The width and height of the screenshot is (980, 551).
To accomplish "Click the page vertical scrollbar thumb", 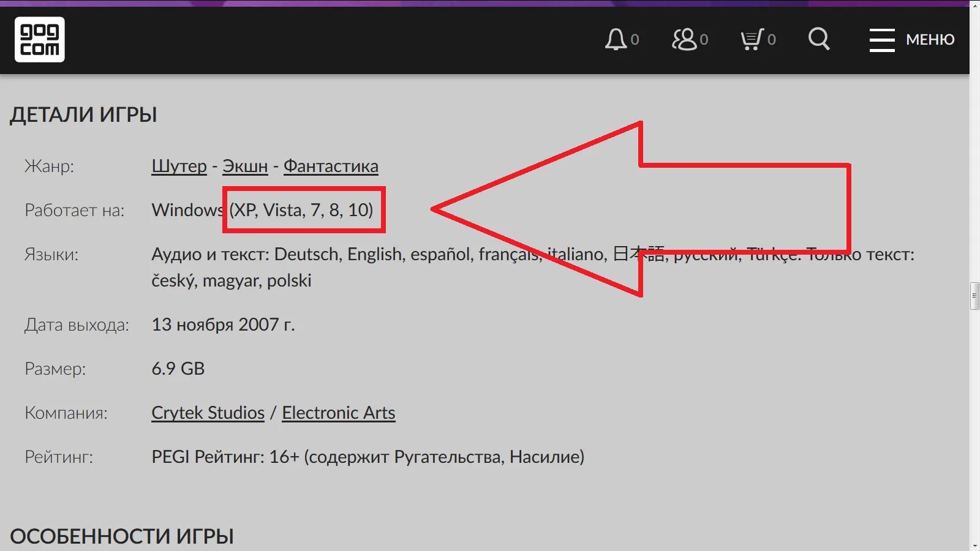I will tap(975, 296).
